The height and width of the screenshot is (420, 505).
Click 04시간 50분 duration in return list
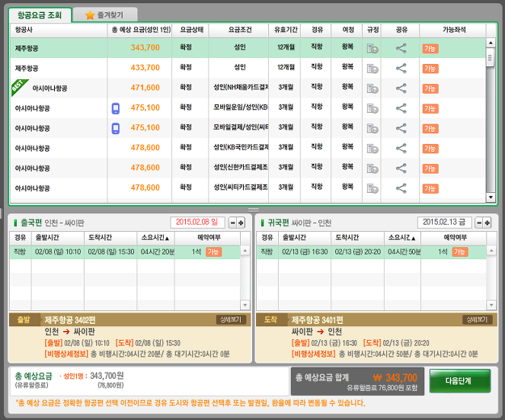[x=404, y=252]
